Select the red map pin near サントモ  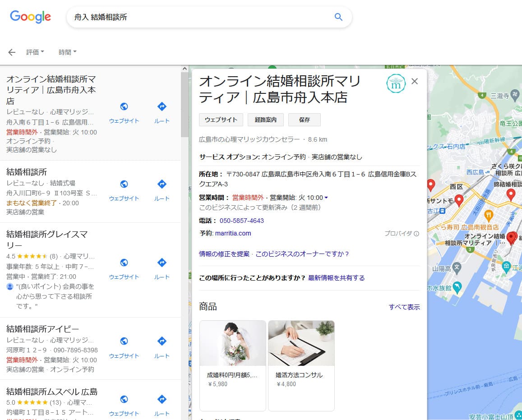[x=459, y=200]
